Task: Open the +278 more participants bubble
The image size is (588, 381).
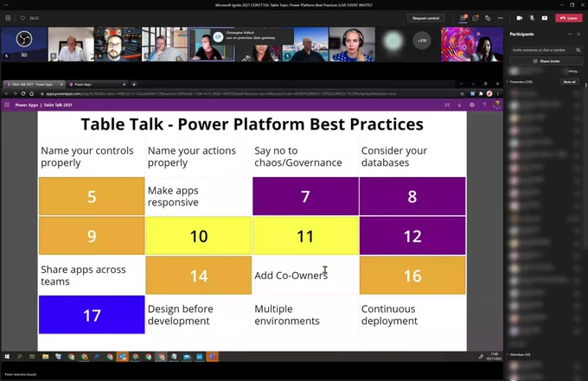Action: 422,41
